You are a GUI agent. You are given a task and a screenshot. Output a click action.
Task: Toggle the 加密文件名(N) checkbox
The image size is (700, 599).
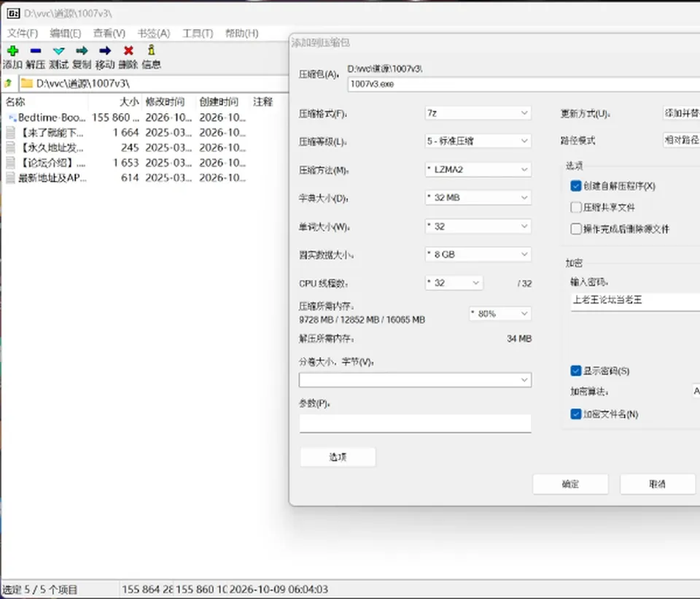576,414
